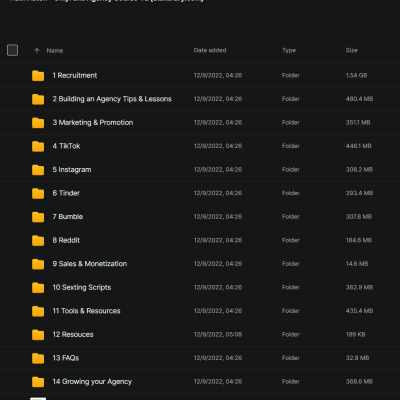Open '11 Tools & Resources' folder name
Image resolution: width=400 pixels, height=400 pixels.
pos(86,311)
